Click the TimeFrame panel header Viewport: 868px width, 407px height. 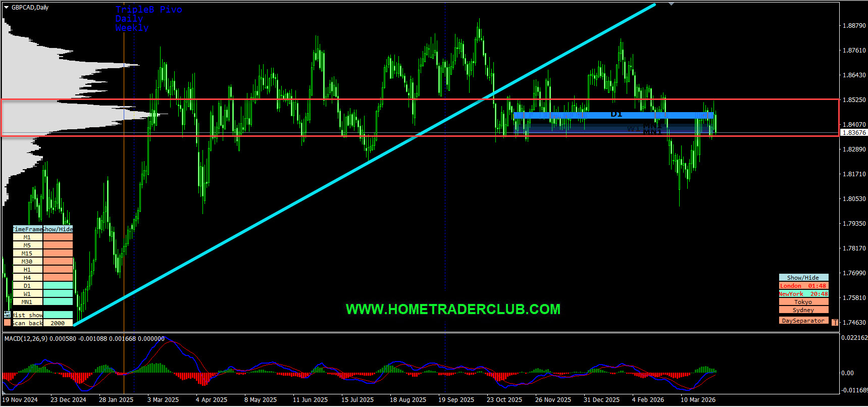(28, 229)
